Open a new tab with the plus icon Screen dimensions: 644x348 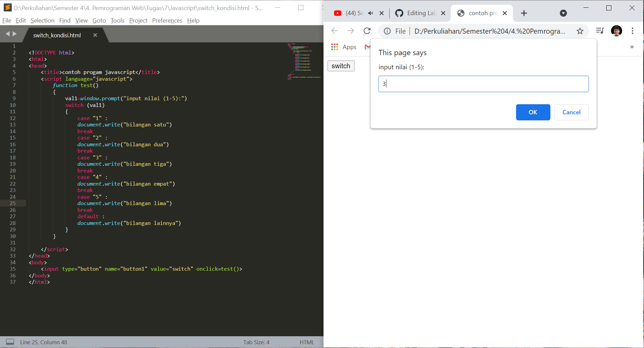tap(523, 13)
